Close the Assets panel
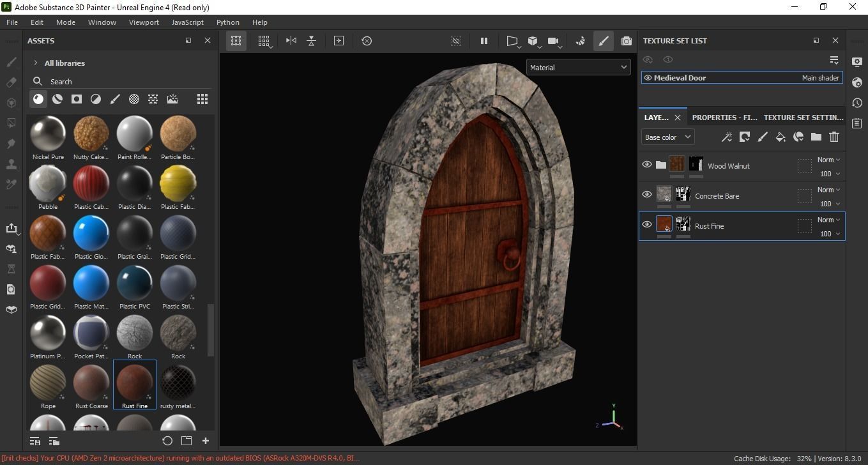Viewport: 868px width, 465px height. [207, 40]
